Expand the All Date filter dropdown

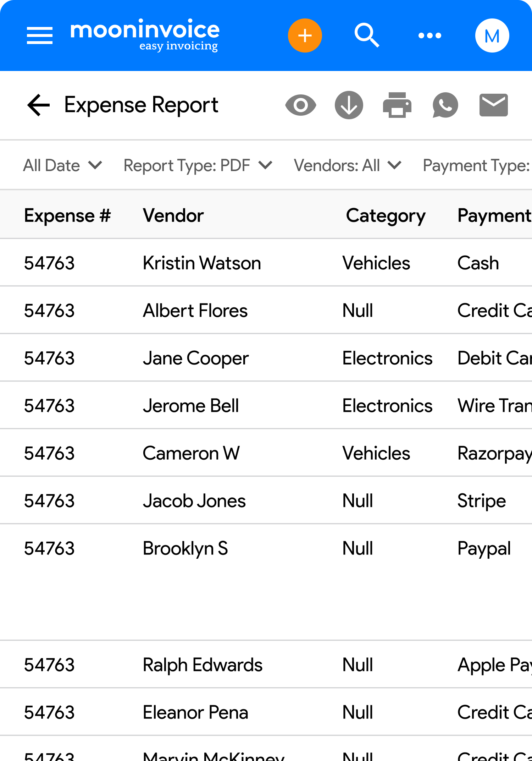(x=62, y=165)
